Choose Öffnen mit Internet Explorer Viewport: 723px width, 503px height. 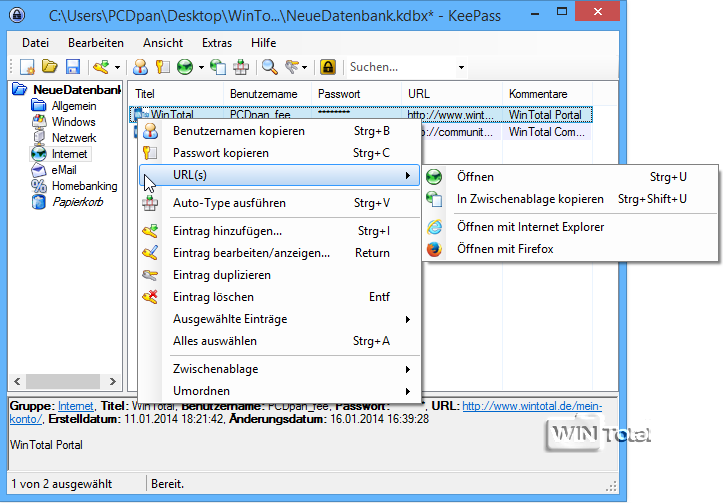[570, 227]
